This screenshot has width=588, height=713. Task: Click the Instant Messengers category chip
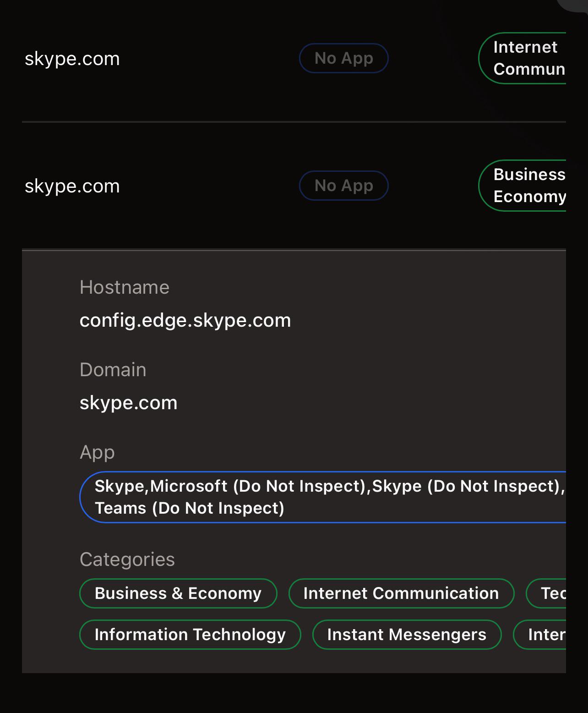pos(407,635)
